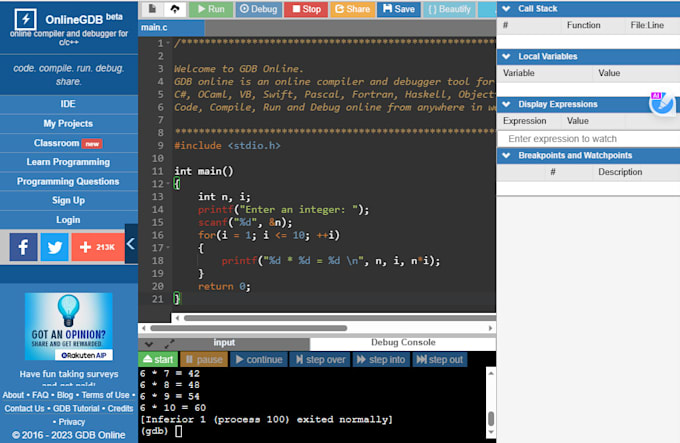The image size is (680, 443).
Task: Click the upload file icon
Action: point(175,9)
